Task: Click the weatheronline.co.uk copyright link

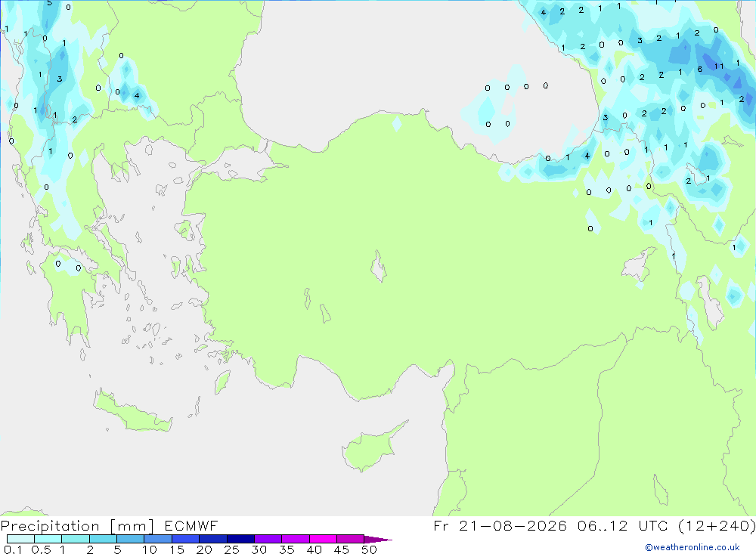Action: (692, 547)
